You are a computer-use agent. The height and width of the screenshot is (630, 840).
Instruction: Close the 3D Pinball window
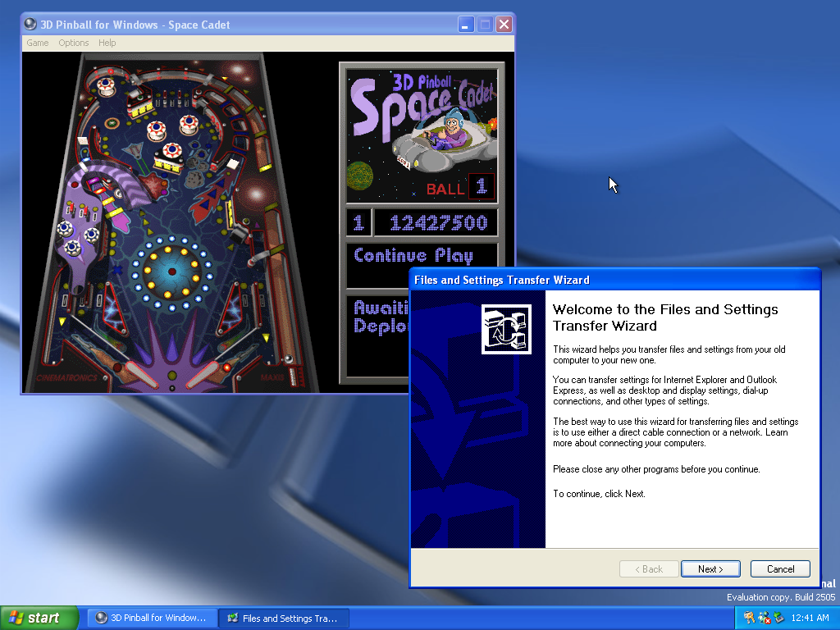[504, 24]
